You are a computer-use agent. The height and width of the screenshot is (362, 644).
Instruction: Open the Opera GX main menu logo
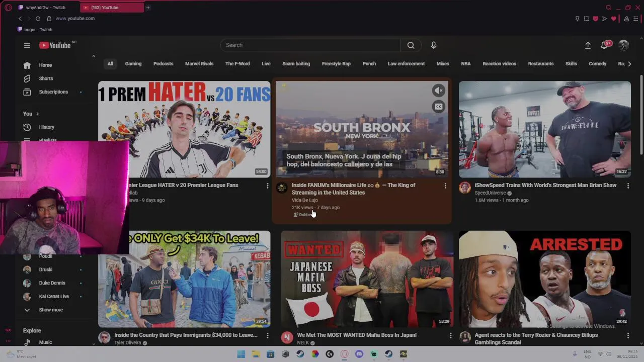[x=8, y=8]
